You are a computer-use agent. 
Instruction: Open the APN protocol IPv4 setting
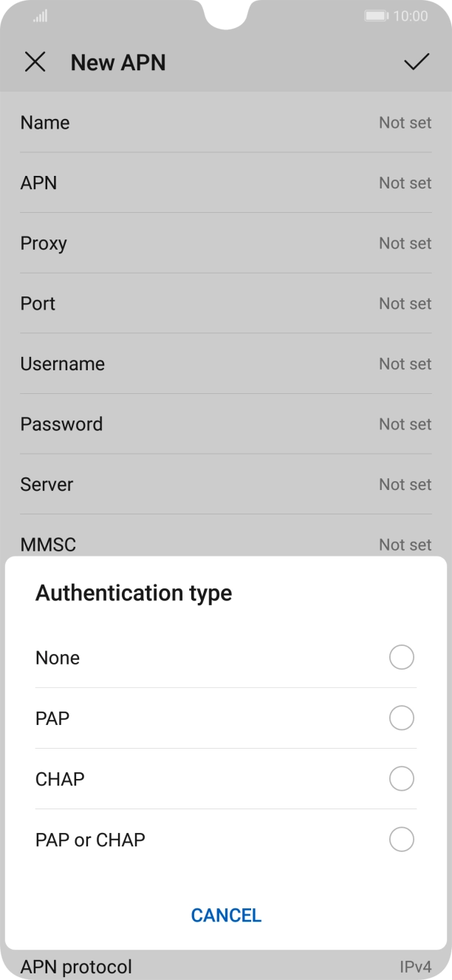click(226, 966)
